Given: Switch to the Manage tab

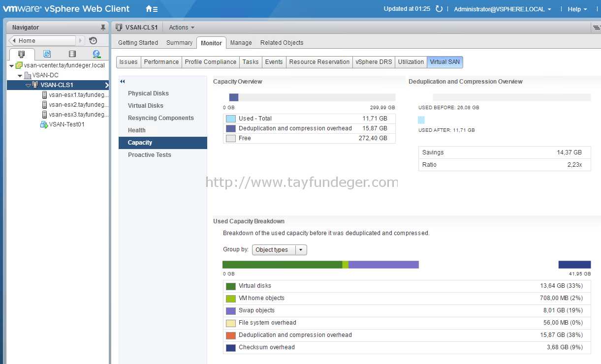Looking at the screenshot, I should click(241, 43).
